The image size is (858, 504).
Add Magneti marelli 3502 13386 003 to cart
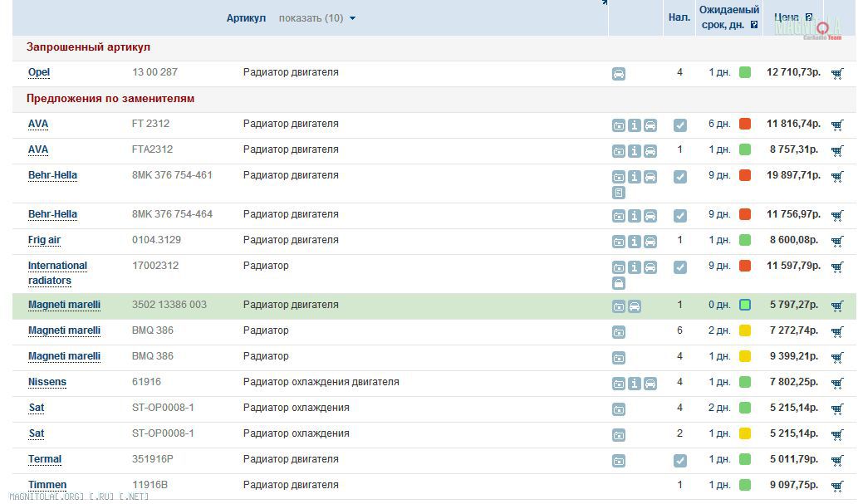(837, 306)
